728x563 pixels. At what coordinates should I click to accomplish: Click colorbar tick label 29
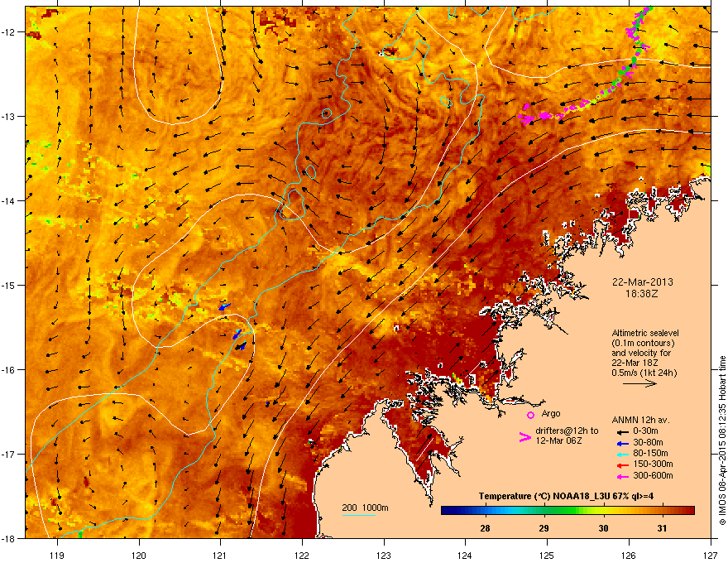[544, 528]
